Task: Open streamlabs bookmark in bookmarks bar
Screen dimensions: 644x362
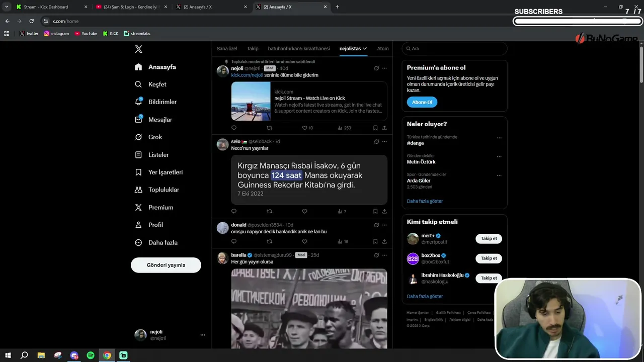Action: point(137,33)
